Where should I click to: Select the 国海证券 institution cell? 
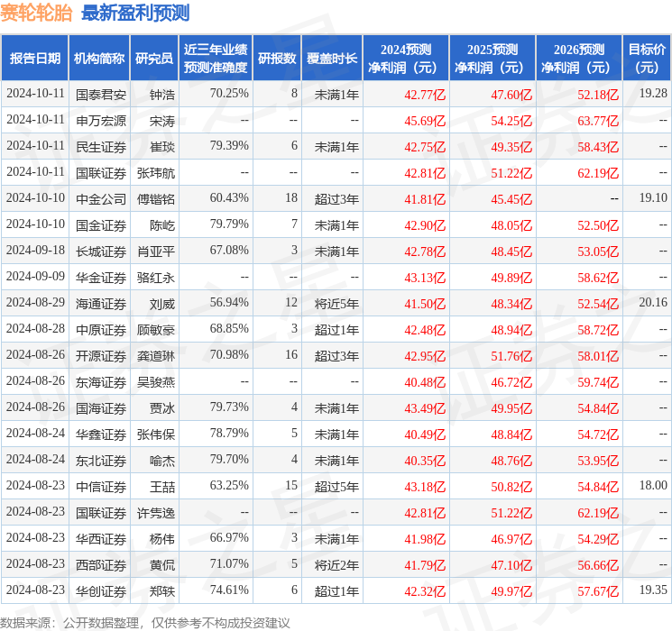point(101,408)
